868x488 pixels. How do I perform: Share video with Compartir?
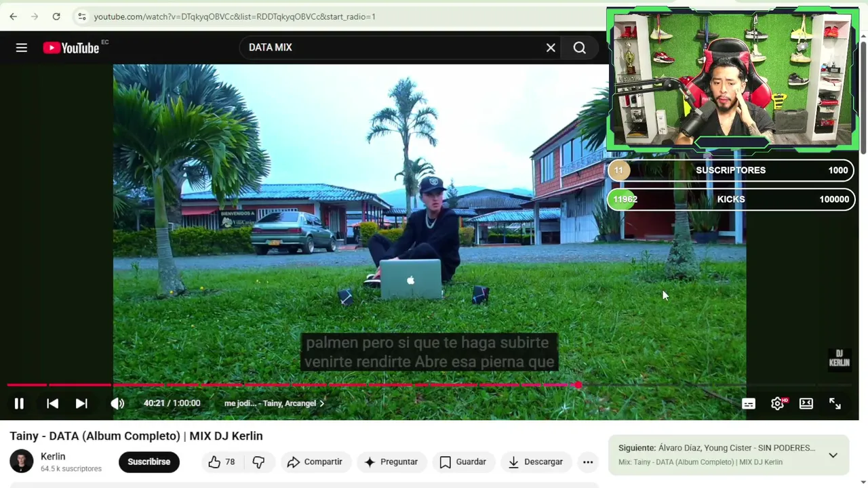click(315, 462)
